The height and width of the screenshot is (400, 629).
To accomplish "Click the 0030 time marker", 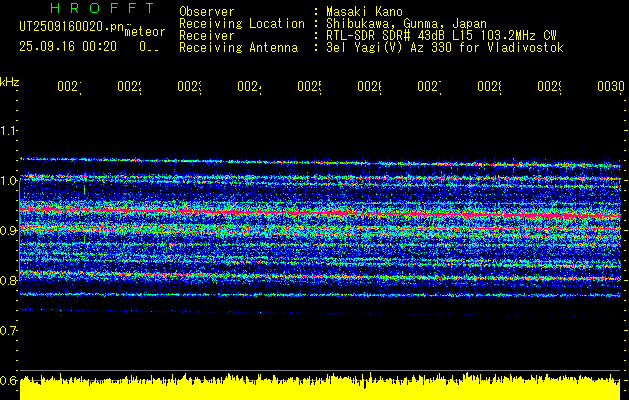I will [x=611, y=86].
